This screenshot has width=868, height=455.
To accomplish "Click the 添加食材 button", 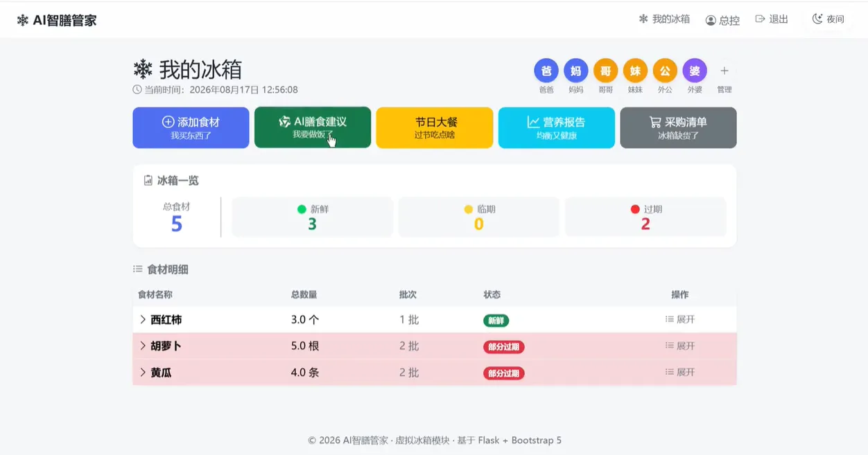I will point(191,127).
